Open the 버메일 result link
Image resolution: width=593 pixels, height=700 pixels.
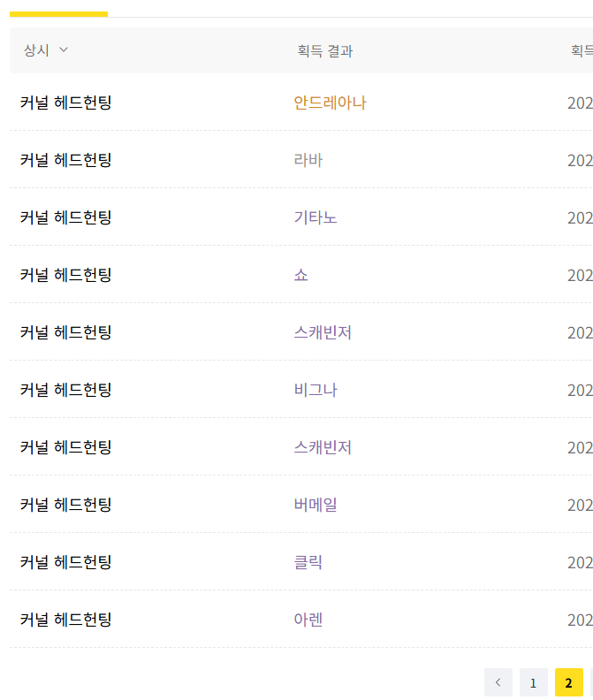point(316,505)
